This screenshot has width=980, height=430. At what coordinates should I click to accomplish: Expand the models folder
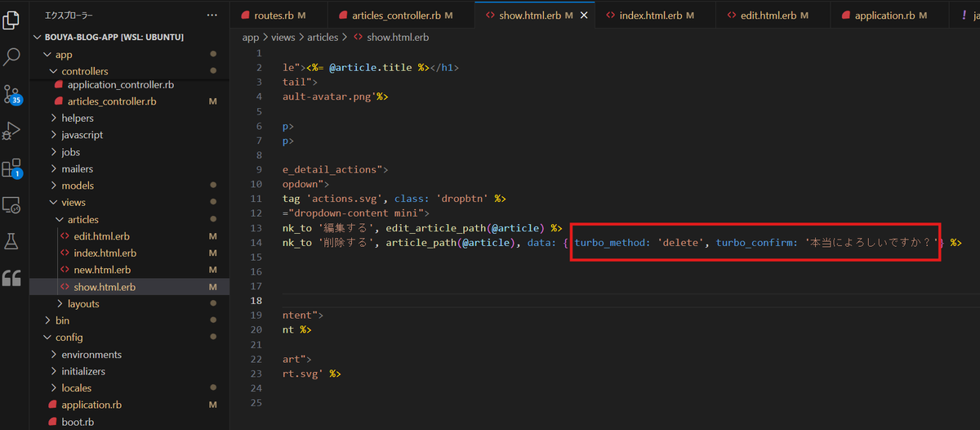(x=54, y=186)
